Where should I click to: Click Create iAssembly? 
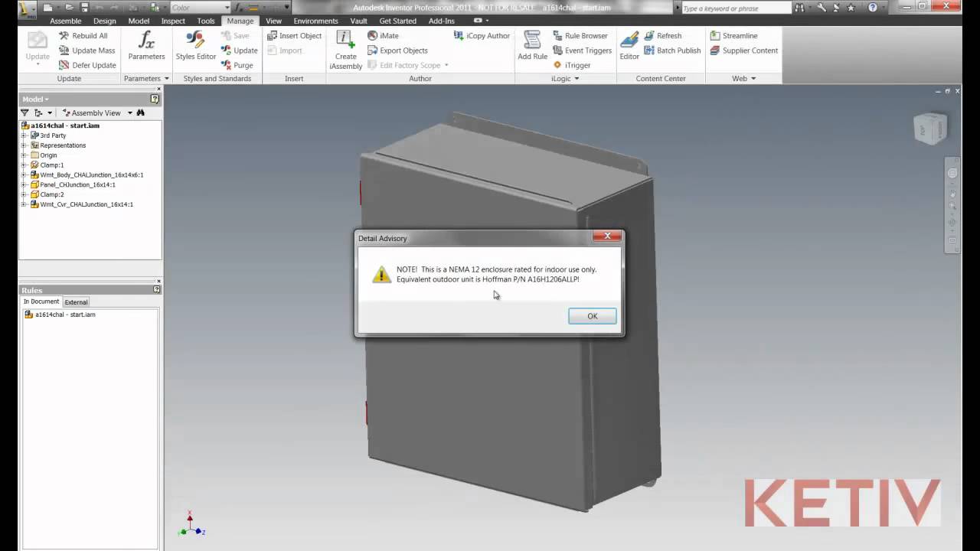tap(345, 51)
